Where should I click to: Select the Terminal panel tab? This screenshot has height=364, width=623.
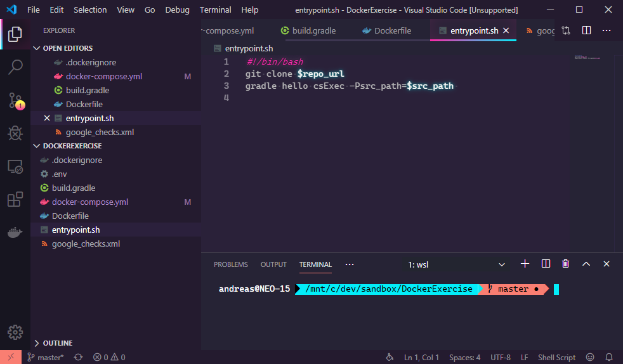tap(315, 264)
